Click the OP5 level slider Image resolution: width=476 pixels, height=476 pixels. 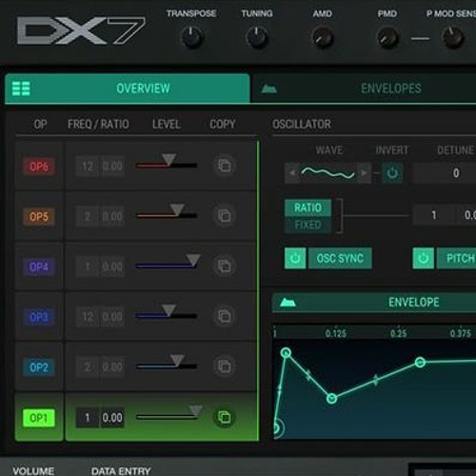167,213
